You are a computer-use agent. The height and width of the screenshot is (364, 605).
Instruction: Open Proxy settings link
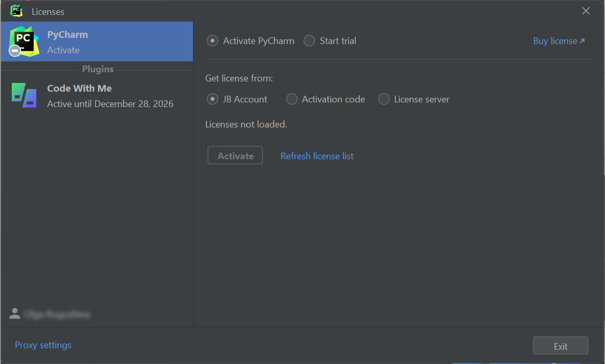pos(43,345)
